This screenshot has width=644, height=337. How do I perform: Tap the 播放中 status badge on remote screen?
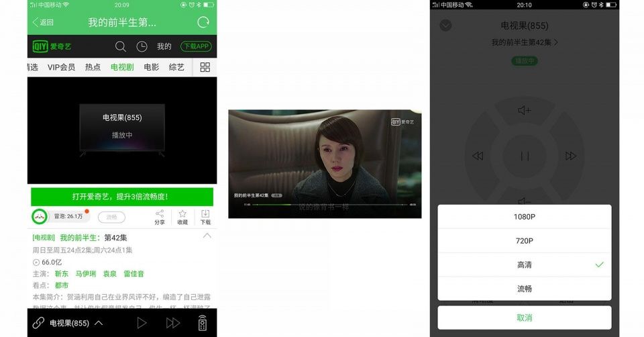(x=525, y=61)
